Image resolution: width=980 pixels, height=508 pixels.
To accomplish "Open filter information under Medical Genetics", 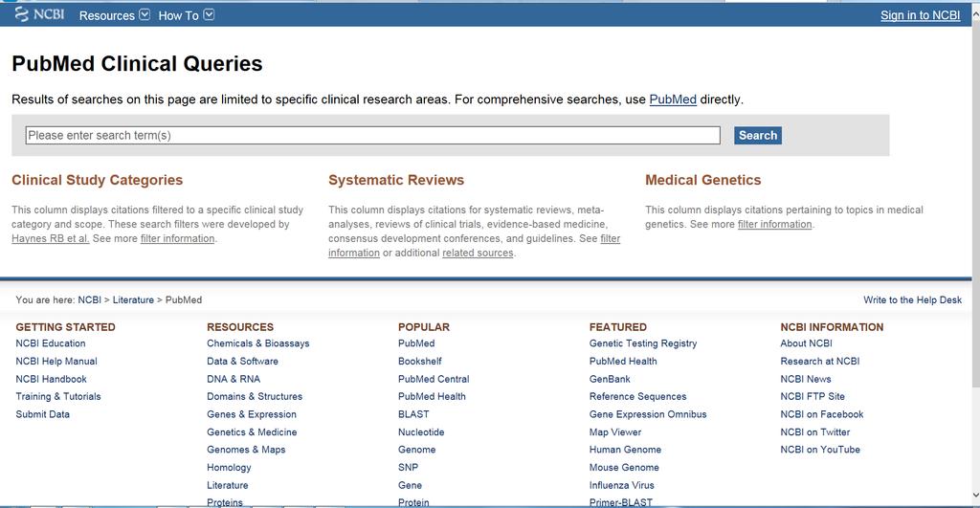I will 774,224.
